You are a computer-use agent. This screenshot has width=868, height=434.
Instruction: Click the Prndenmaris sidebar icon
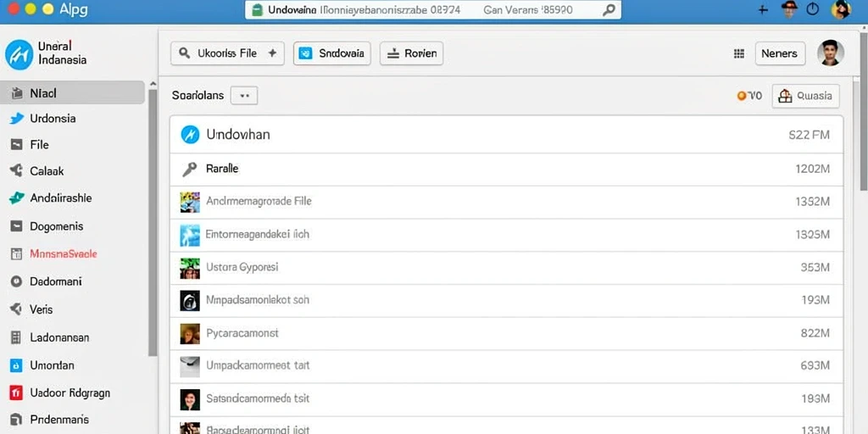click(17, 420)
